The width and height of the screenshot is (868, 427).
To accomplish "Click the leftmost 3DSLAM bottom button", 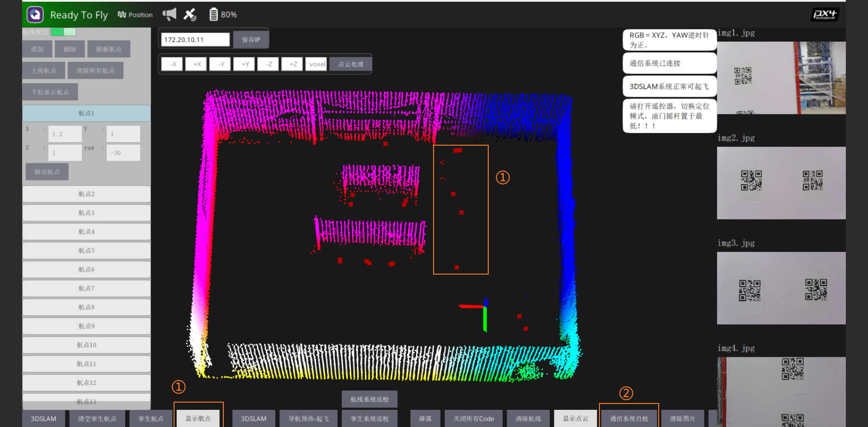I will click(x=43, y=418).
